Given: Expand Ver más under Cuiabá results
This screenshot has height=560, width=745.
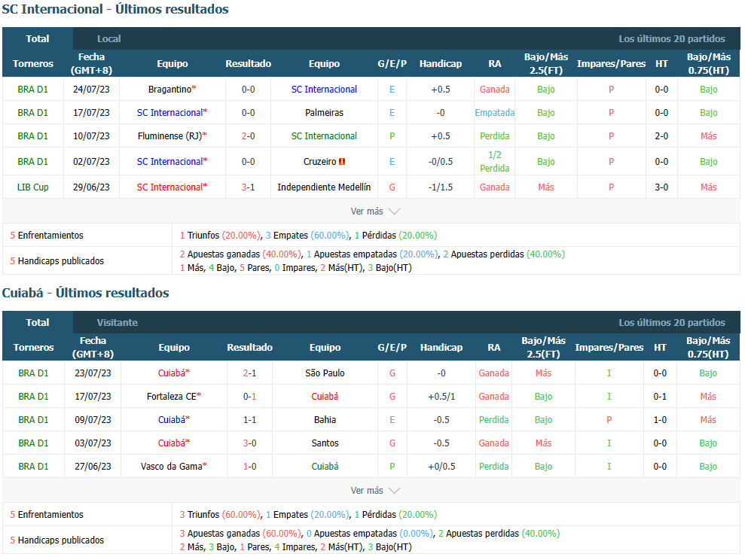Looking at the screenshot, I should tap(375, 491).
